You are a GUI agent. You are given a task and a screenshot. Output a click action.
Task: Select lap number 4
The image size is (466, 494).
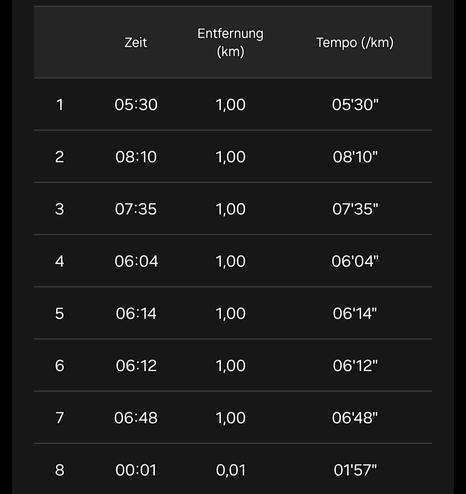pos(59,261)
